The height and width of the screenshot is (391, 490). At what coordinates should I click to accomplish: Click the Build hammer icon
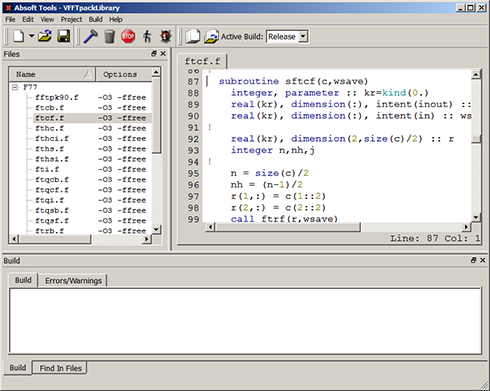pyautogui.click(x=90, y=36)
